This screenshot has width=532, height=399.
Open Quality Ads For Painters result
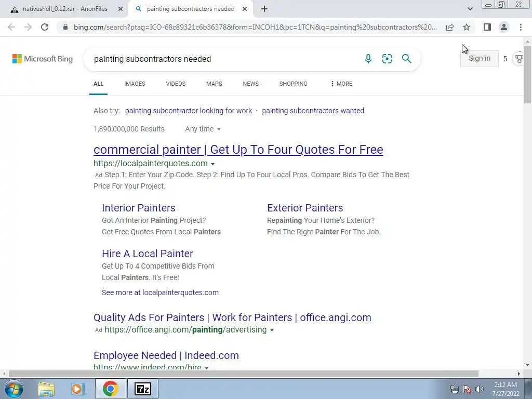[x=232, y=317]
